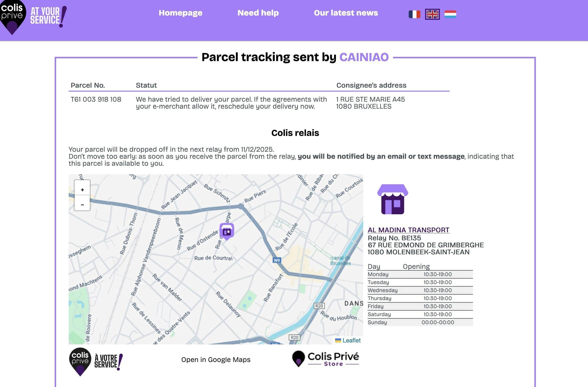Screen dimensions: 588x387
Task: Click Rue de Courtrai on map
Action: pyautogui.click(x=213, y=258)
